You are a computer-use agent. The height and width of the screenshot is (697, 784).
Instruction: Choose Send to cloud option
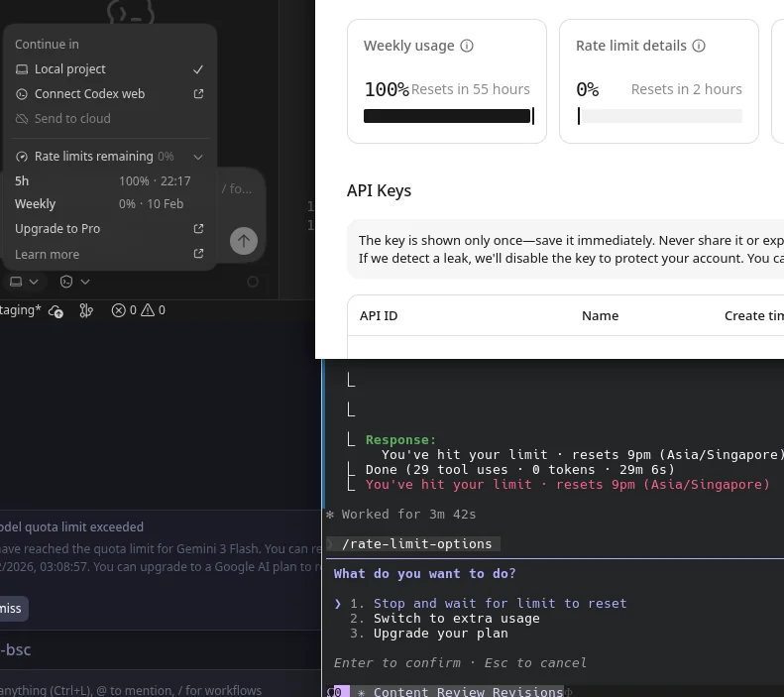point(109,119)
